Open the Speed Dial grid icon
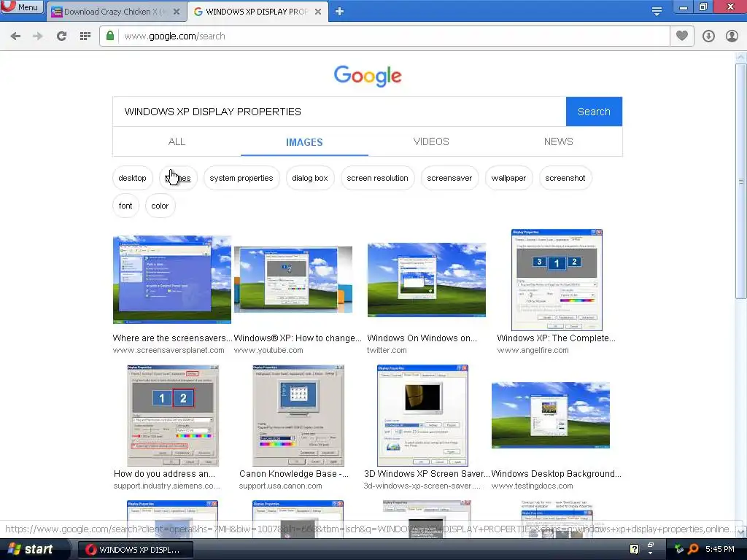 tap(85, 36)
